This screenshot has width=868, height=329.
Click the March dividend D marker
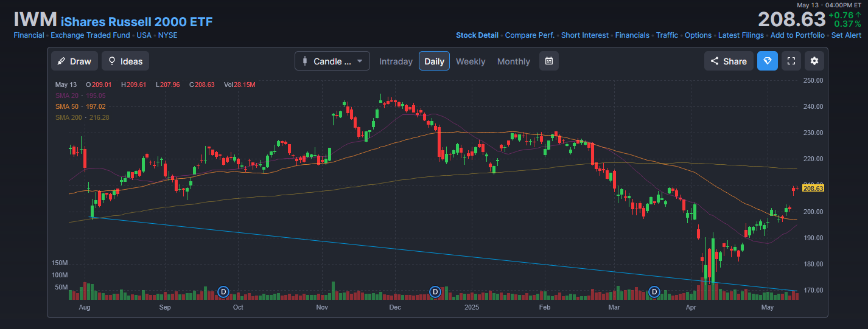click(654, 292)
